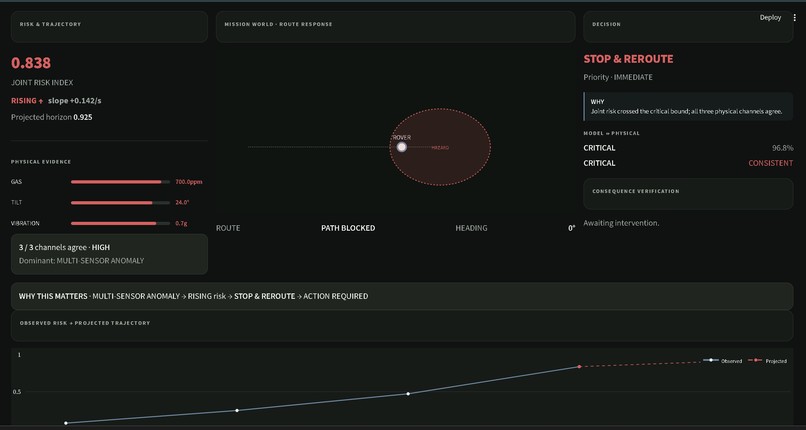The width and height of the screenshot is (806, 430).
Task: Click the RISING trend indicator
Action: click(27, 101)
